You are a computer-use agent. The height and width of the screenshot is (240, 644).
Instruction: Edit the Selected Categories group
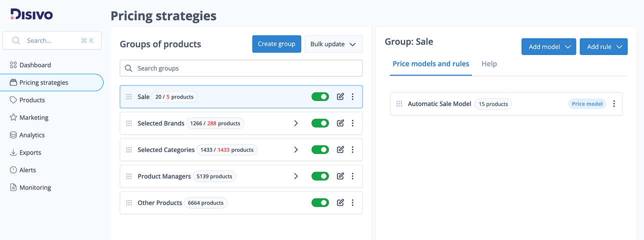tap(340, 149)
